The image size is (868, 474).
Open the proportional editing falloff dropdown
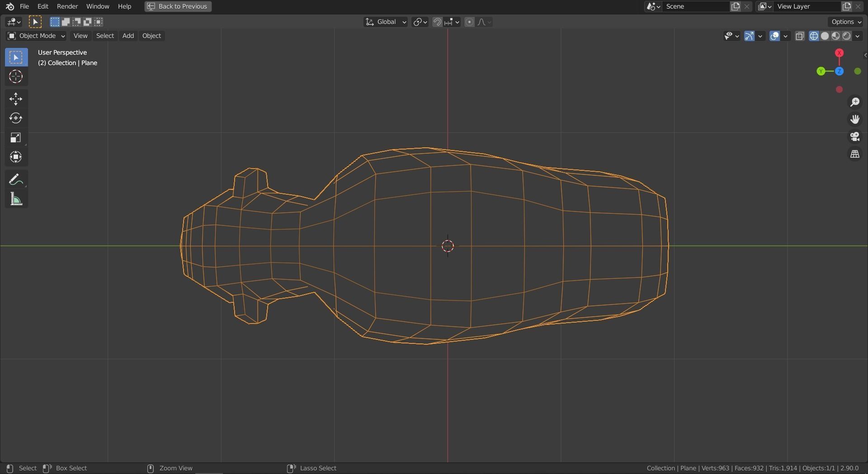484,22
